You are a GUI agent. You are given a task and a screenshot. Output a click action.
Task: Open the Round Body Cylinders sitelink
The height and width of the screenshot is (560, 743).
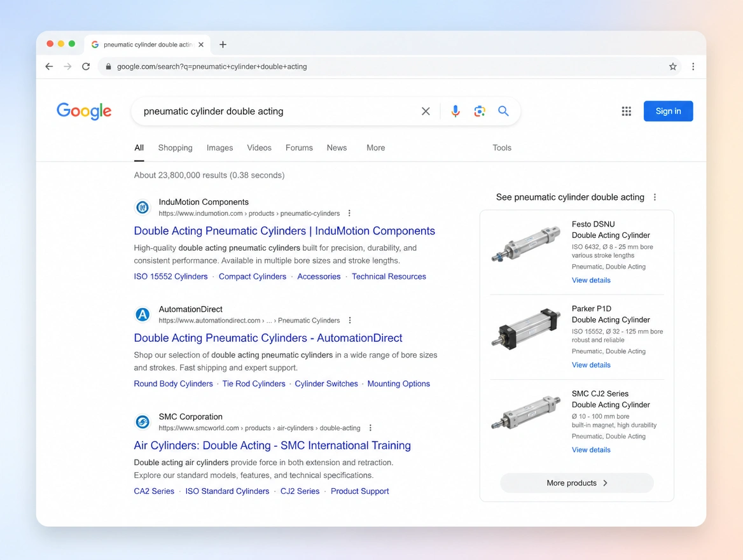[x=174, y=384]
